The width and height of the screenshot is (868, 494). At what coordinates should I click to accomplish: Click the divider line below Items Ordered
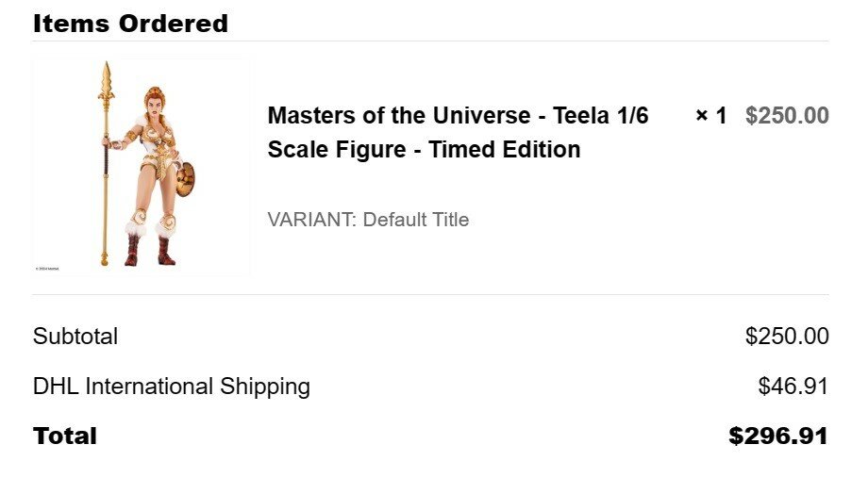(x=430, y=41)
